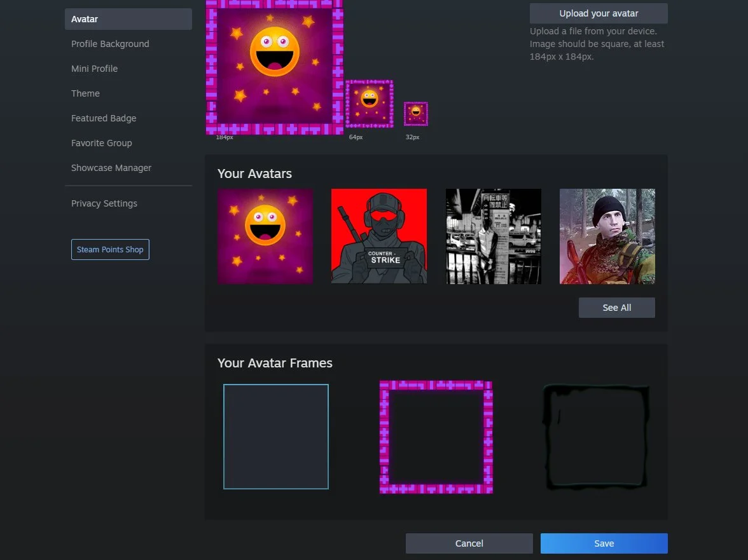748x560 pixels.
Task: Pick the black and white street avatar
Action: pyautogui.click(x=494, y=236)
